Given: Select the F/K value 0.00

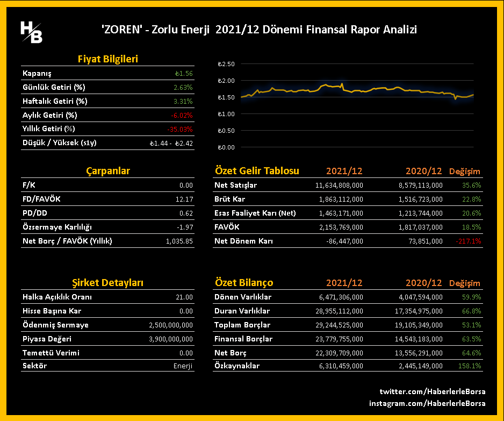Looking at the screenshot, I should click(x=186, y=185).
